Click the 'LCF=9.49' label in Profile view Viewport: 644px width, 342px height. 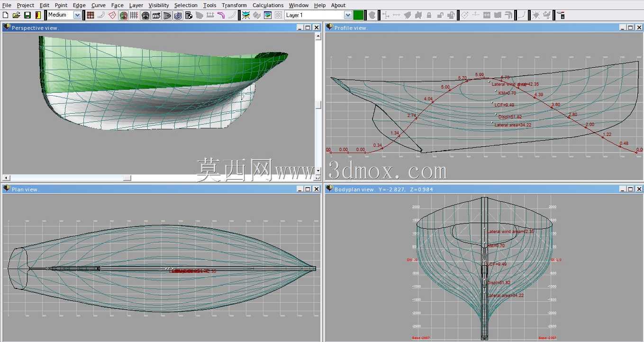[x=504, y=105]
